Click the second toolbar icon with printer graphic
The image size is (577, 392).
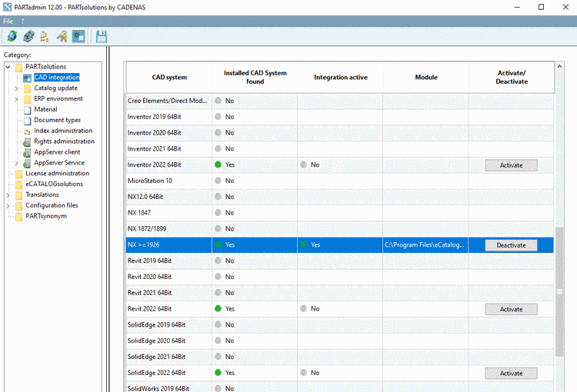(28, 36)
